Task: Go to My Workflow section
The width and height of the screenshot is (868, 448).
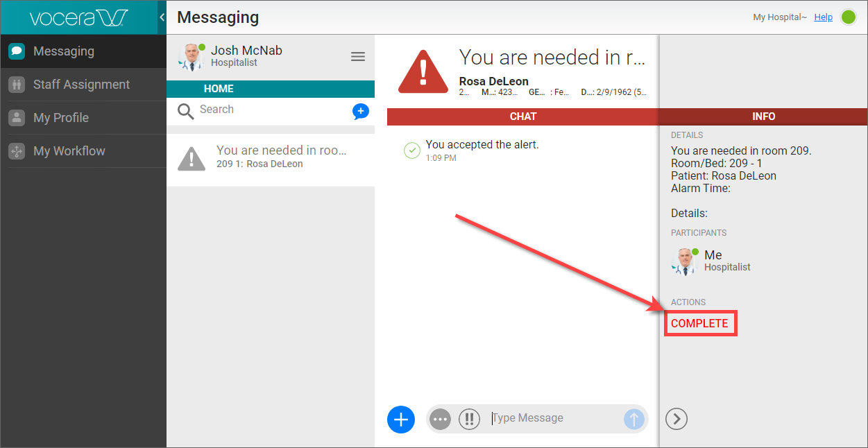Action: click(x=69, y=151)
